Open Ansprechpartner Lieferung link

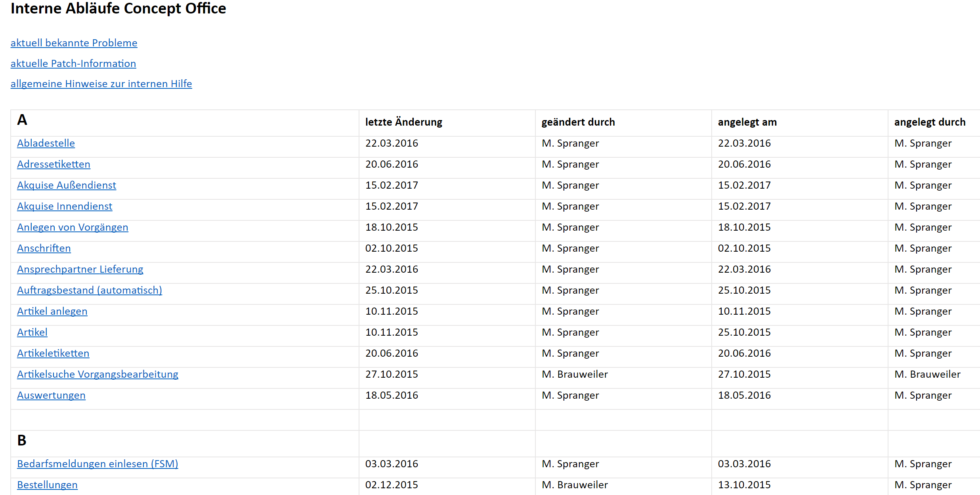80,269
